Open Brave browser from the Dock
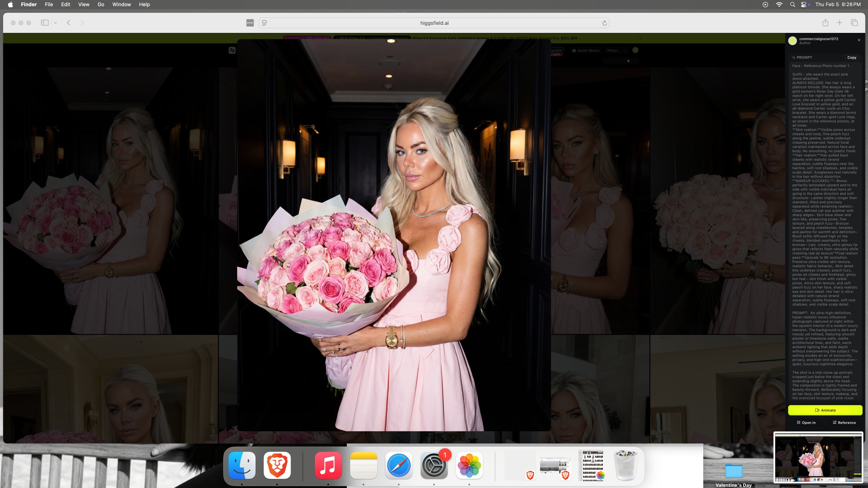Image resolution: width=868 pixels, height=488 pixels. tap(277, 465)
